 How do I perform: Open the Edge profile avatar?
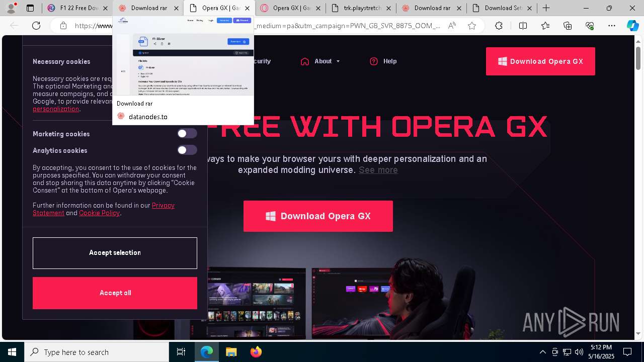pyautogui.click(x=11, y=8)
